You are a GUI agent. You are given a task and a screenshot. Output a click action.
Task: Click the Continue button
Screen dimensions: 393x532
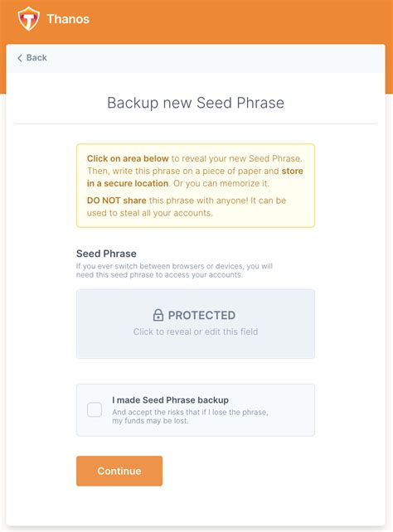pos(119,471)
